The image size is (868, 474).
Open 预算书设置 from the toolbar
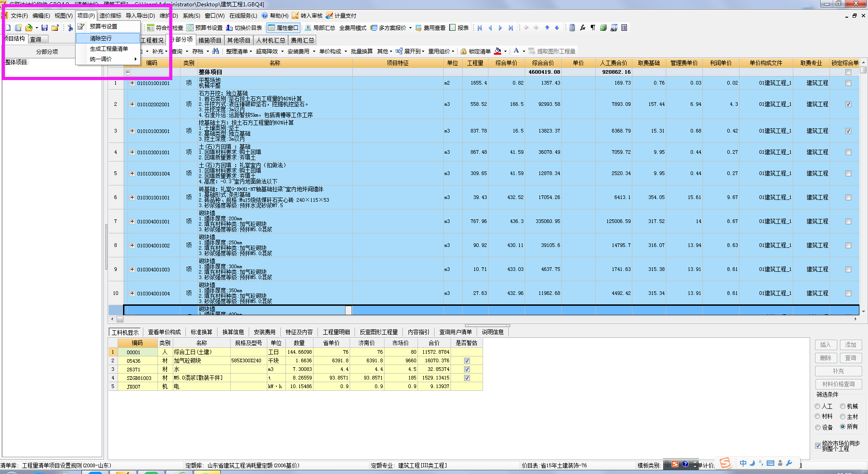204,28
